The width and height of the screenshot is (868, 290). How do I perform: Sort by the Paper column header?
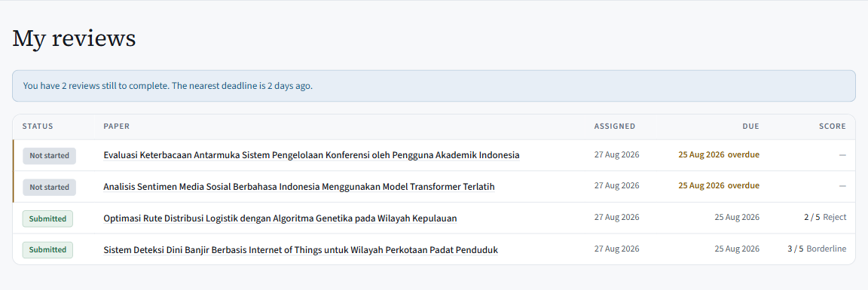pos(116,127)
